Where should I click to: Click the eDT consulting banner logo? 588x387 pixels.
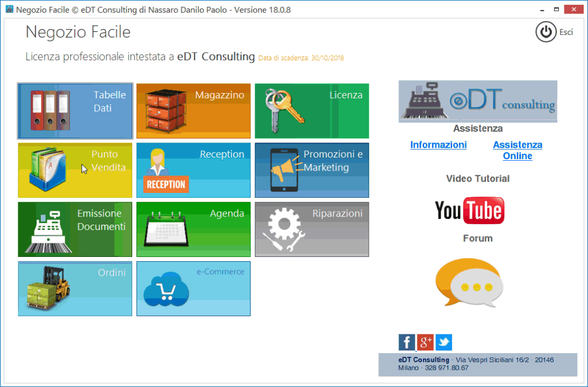click(x=478, y=101)
